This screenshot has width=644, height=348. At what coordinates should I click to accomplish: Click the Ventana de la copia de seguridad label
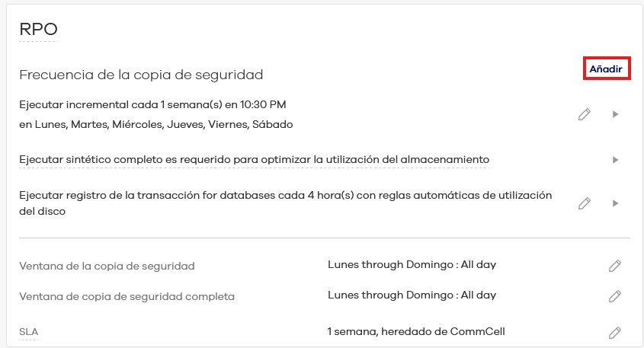click(107, 266)
